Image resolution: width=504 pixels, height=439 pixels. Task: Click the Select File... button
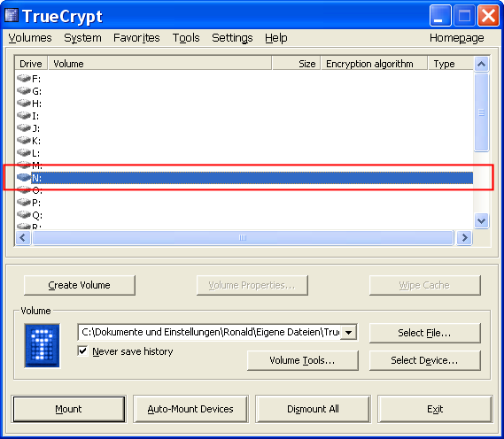click(x=425, y=333)
